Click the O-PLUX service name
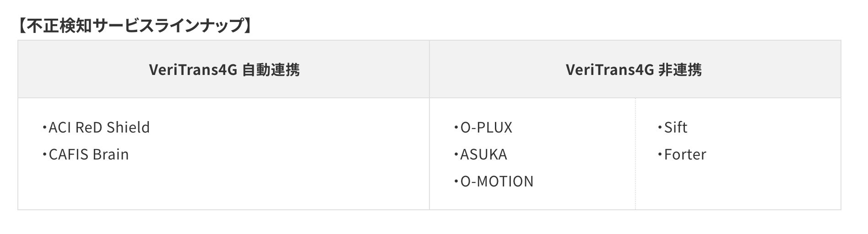The height and width of the screenshot is (234, 868). [x=486, y=127]
